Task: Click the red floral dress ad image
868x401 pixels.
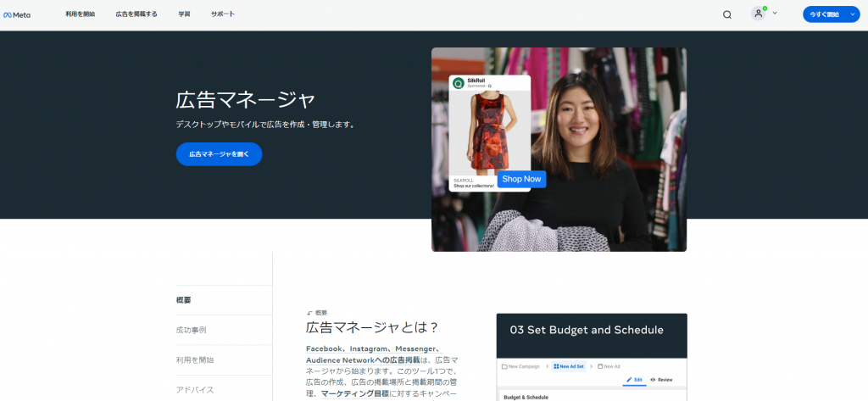Action: 489,133
